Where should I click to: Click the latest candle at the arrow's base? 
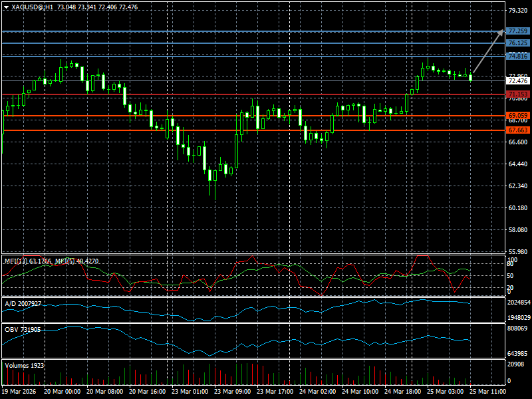[x=471, y=78]
